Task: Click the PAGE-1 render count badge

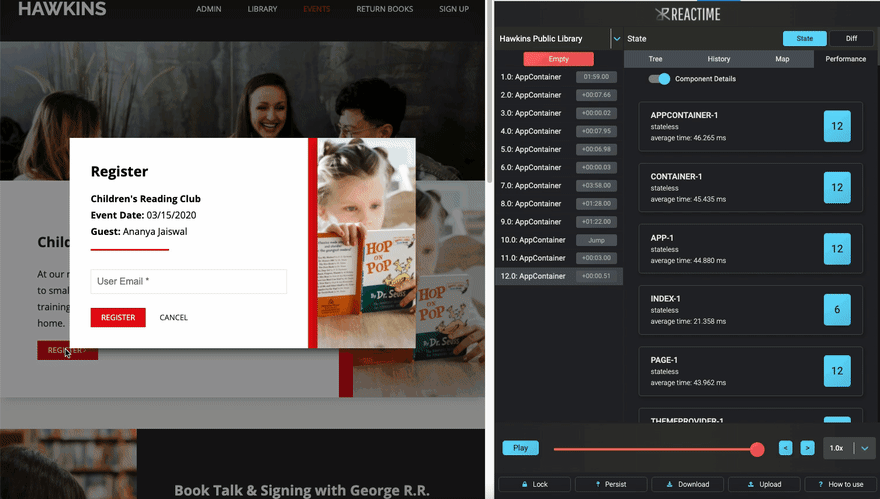Action: (837, 371)
